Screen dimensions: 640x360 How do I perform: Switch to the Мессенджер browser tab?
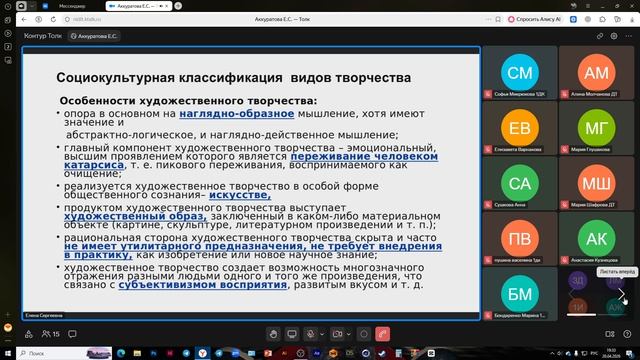point(72,6)
